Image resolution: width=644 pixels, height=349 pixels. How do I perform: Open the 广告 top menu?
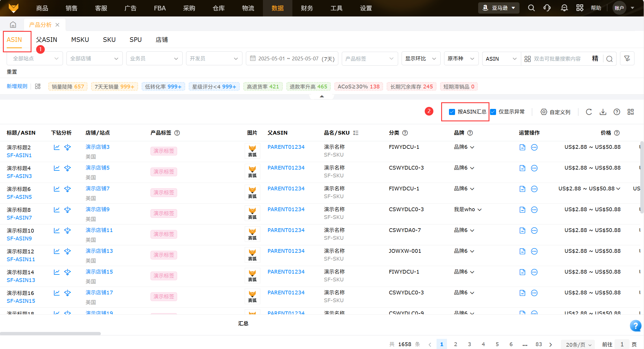[130, 8]
